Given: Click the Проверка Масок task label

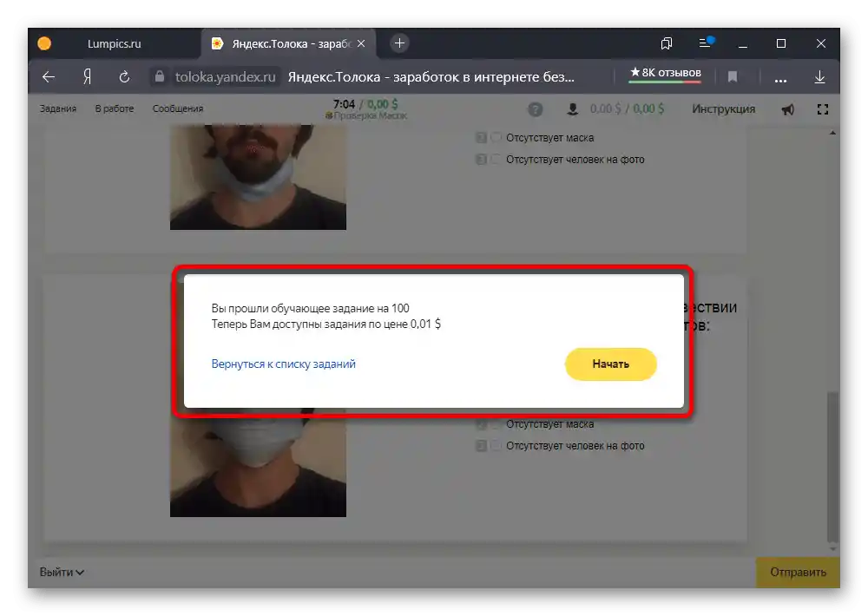Looking at the screenshot, I should pos(366,115).
